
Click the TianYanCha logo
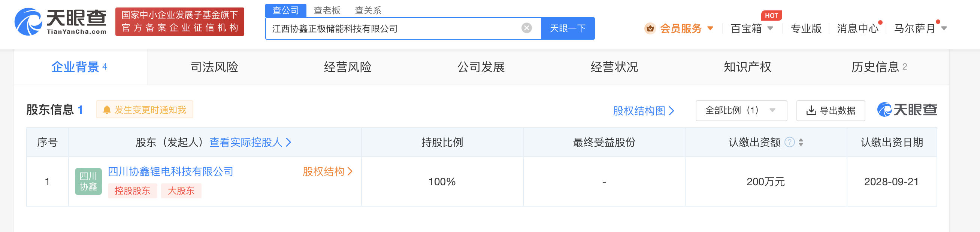[x=60, y=22]
